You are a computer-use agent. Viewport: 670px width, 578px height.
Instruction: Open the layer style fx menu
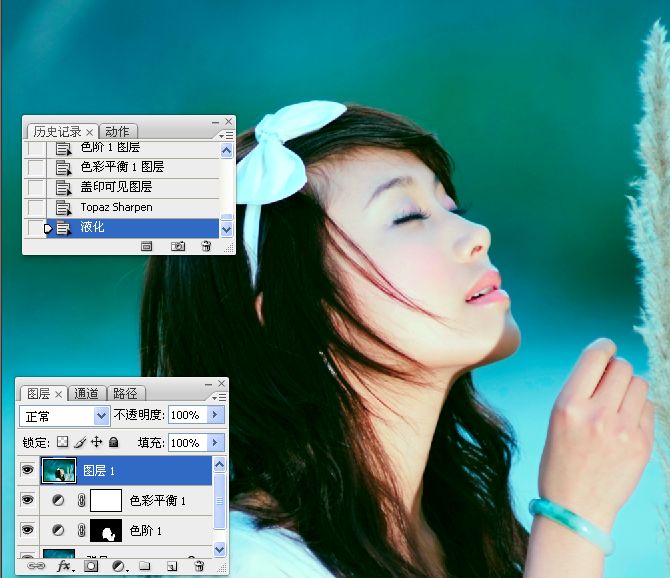coord(64,567)
